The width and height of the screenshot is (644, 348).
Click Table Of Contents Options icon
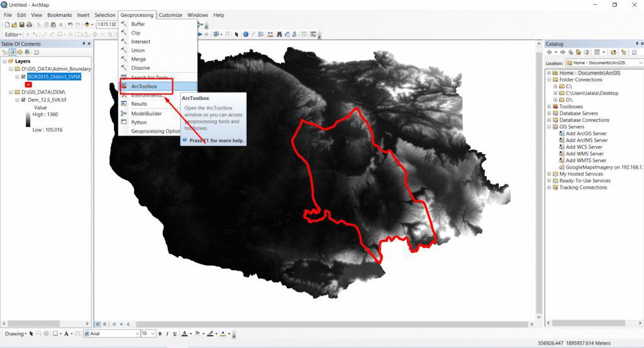(36, 52)
